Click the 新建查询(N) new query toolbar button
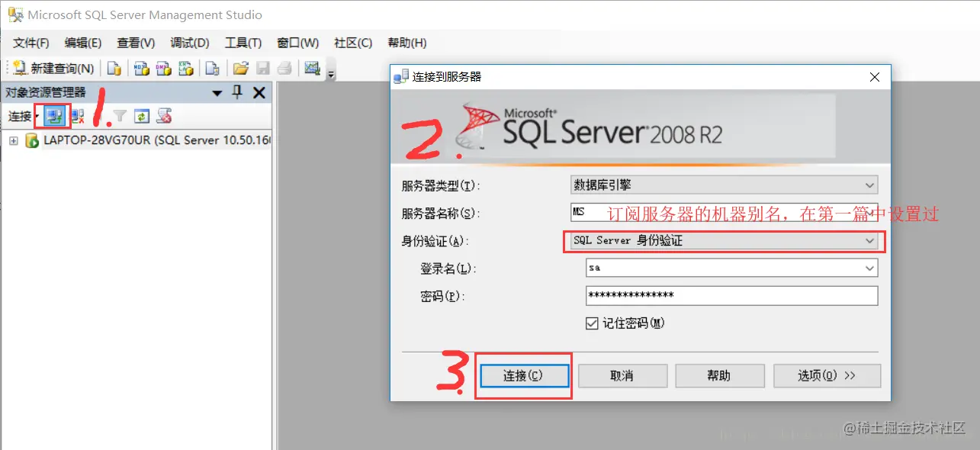The image size is (980, 450). point(53,69)
